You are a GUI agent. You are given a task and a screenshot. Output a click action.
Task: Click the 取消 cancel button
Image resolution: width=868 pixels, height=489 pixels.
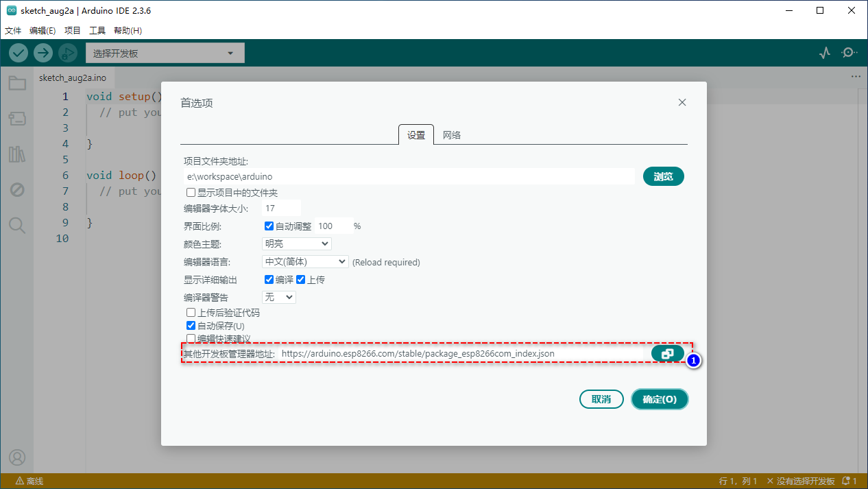point(601,399)
